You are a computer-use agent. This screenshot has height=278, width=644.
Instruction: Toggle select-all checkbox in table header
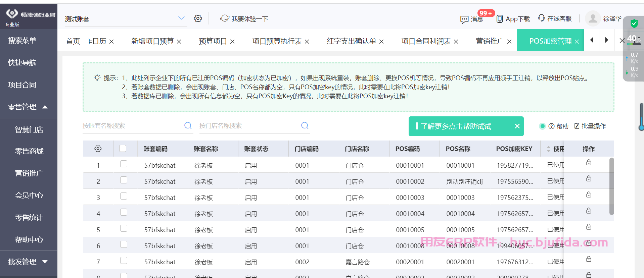tap(123, 149)
